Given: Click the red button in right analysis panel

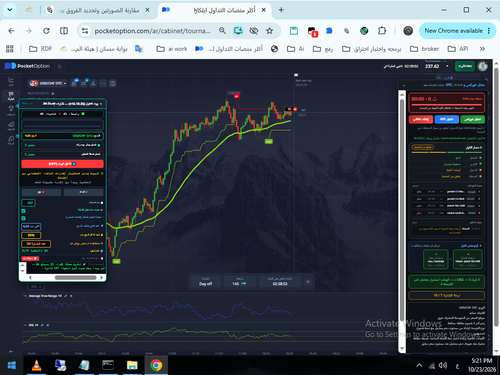Looking at the screenshot, I should click(421, 119).
